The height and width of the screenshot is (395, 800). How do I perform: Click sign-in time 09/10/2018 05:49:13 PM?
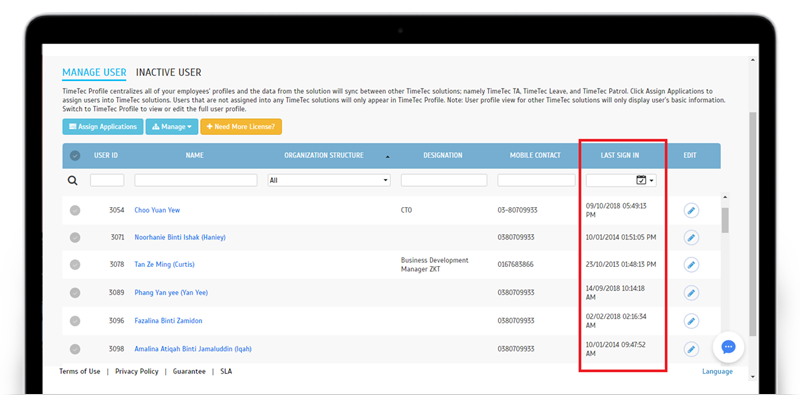coord(616,210)
